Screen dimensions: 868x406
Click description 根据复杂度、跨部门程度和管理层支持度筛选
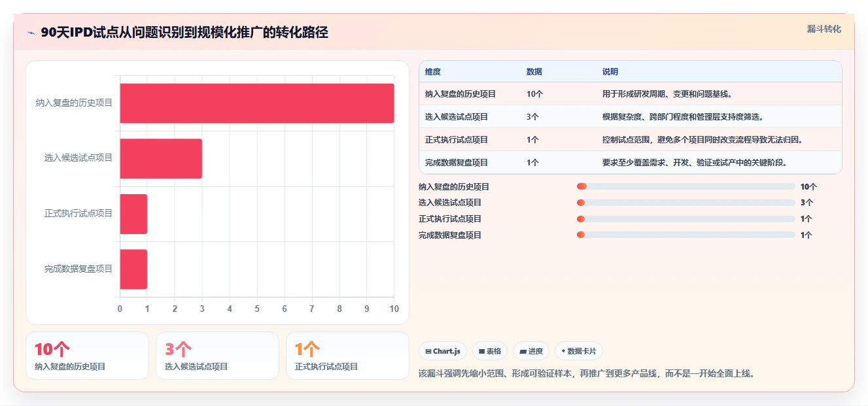tap(683, 117)
